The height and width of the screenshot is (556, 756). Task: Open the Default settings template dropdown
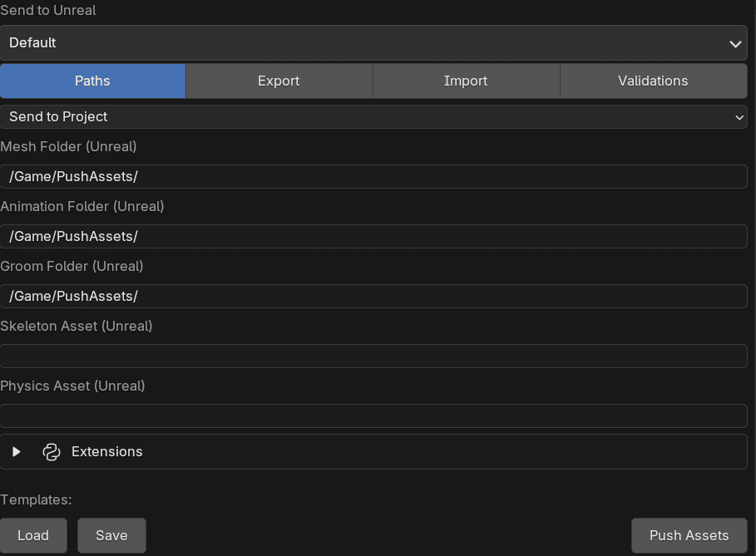click(373, 42)
